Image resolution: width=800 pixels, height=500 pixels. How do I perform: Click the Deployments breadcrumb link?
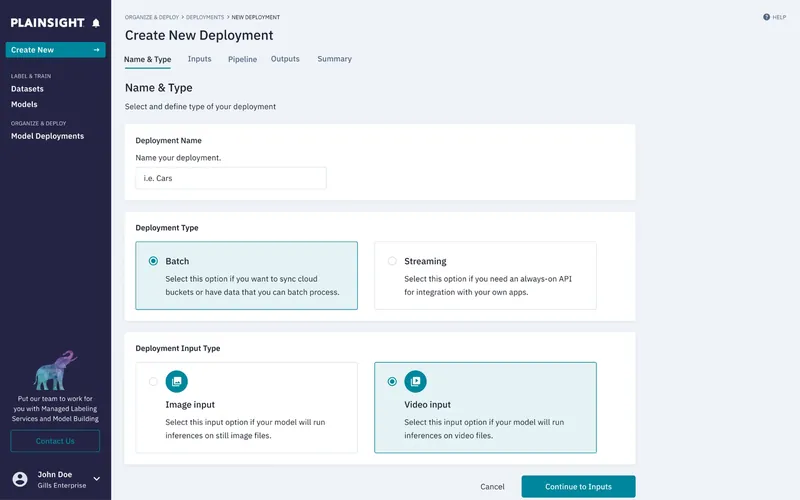(205, 17)
